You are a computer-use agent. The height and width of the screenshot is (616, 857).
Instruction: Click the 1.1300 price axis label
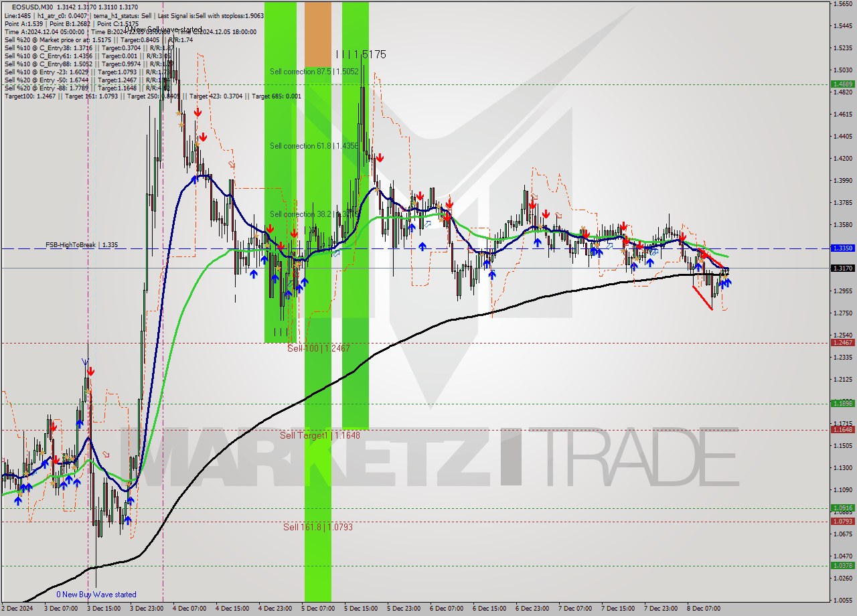point(842,467)
